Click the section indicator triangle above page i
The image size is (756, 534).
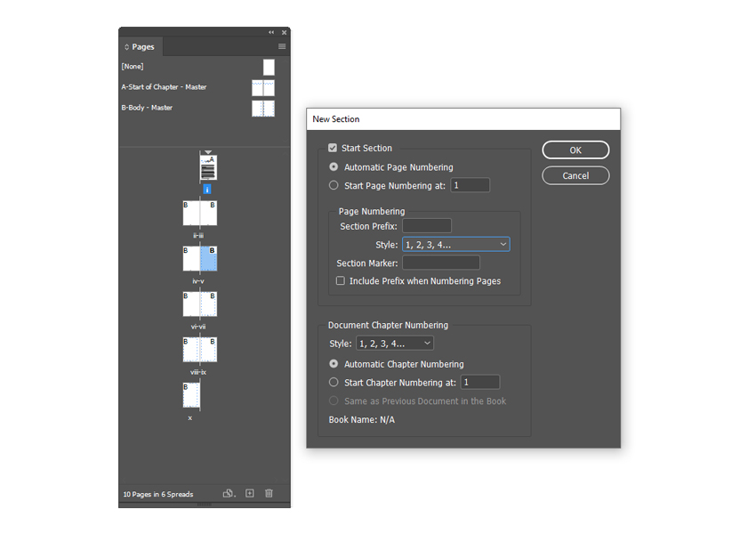coord(208,152)
